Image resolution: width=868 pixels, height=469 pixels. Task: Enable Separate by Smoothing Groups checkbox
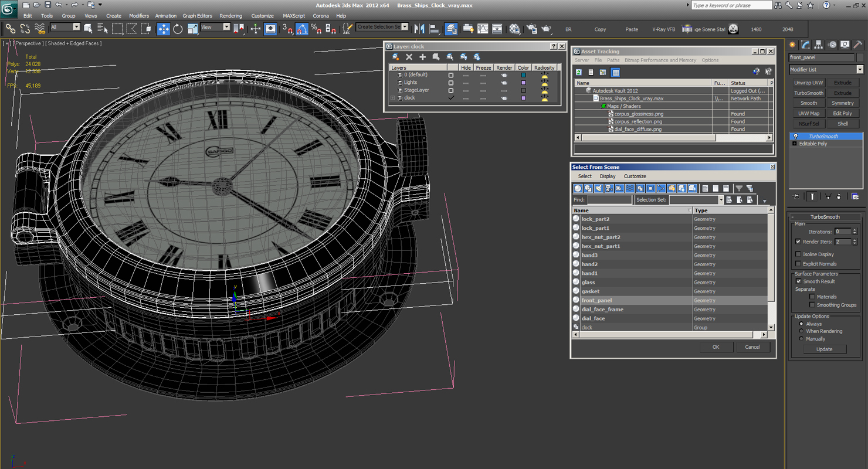point(812,305)
